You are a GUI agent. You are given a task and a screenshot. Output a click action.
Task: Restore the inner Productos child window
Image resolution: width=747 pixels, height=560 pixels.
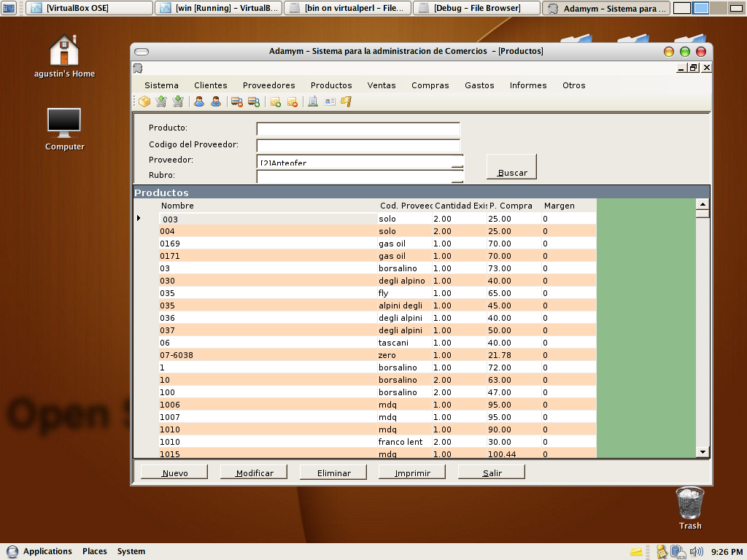pos(694,68)
